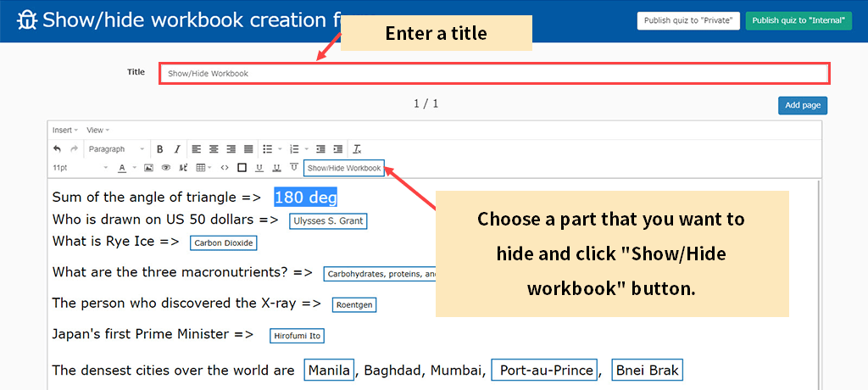Open the Insert menu
868x390 pixels.
click(64, 130)
